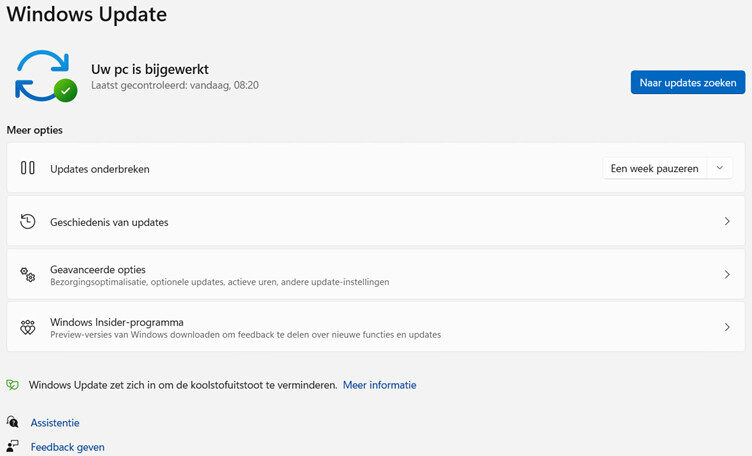
Task: Click the Windows Update sync status icon
Action: point(46,76)
